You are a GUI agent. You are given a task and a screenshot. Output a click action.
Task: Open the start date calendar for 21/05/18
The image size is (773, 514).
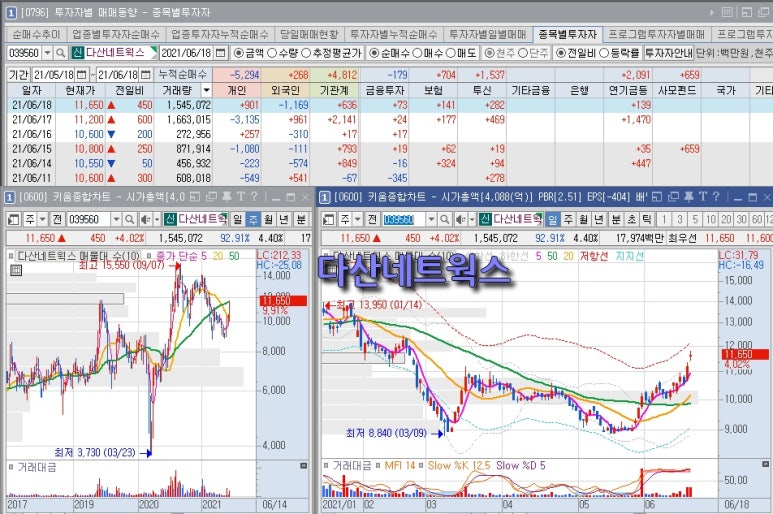(81, 75)
